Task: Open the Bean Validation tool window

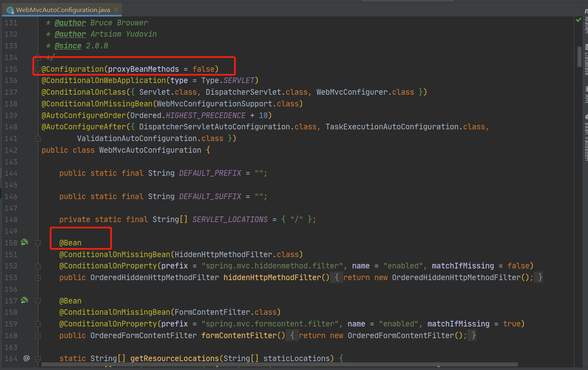Action: [586, 138]
